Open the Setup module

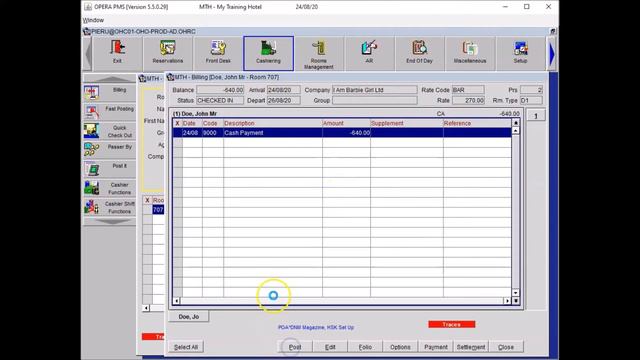[520, 53]
